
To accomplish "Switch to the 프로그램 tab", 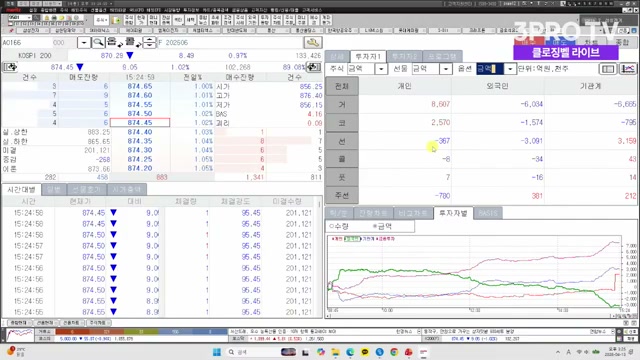I will click(x=442, y=56).
